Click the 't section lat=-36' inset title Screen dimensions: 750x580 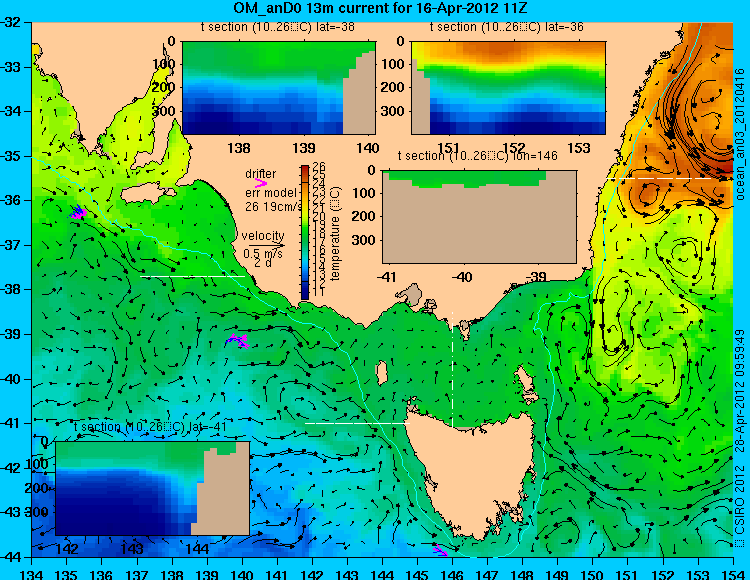pos(507,27)
